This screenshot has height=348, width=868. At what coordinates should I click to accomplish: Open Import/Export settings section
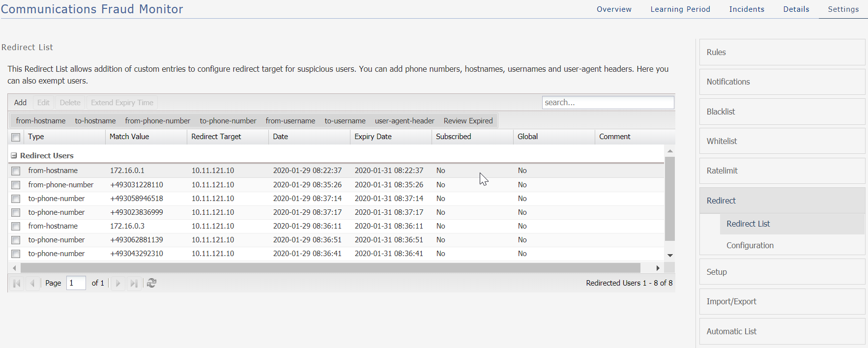(x=782, y=301)
